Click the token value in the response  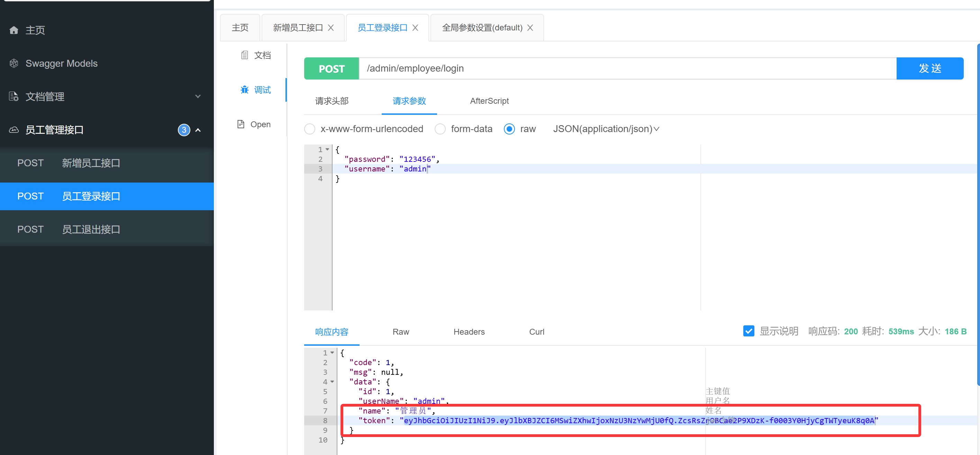pyautogui.click(x=639, y=420)
